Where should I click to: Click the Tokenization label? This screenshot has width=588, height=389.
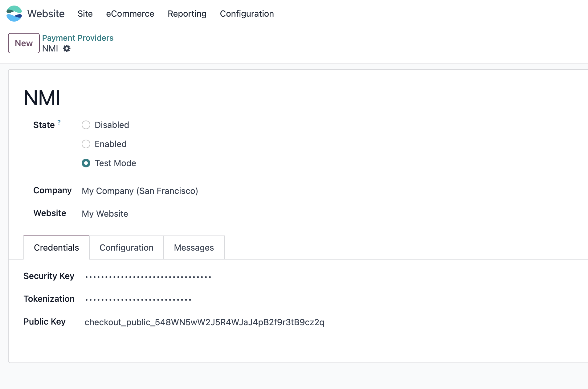[x=49, y=299]
